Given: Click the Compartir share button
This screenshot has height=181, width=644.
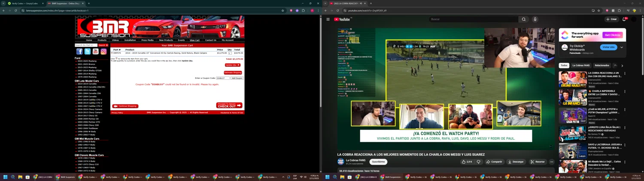Looking at the screenshot, I should coord(494,162).
